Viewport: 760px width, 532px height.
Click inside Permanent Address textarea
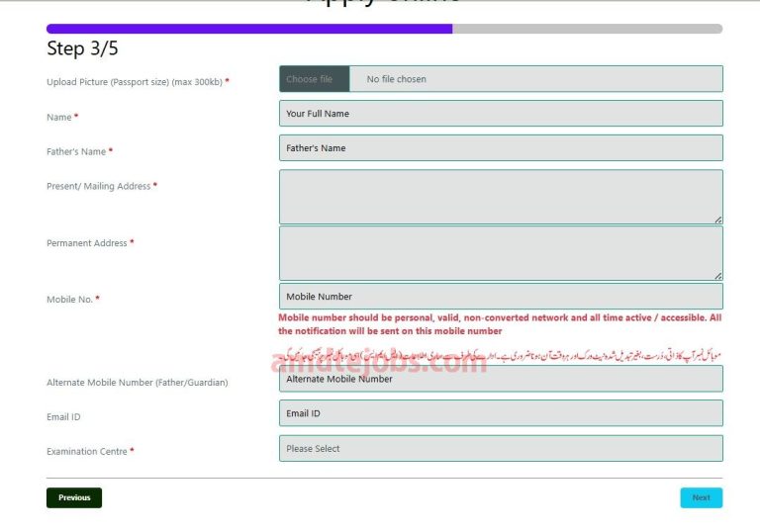pyautogui.click(x=501, y=253)
